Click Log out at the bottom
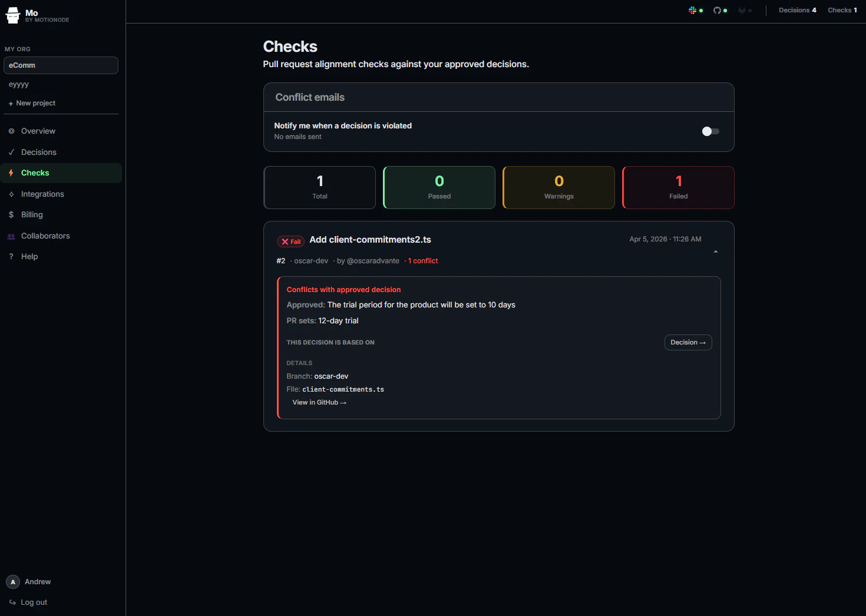The height and width of the screenshot is (616, 866). [x=28, y=602]
